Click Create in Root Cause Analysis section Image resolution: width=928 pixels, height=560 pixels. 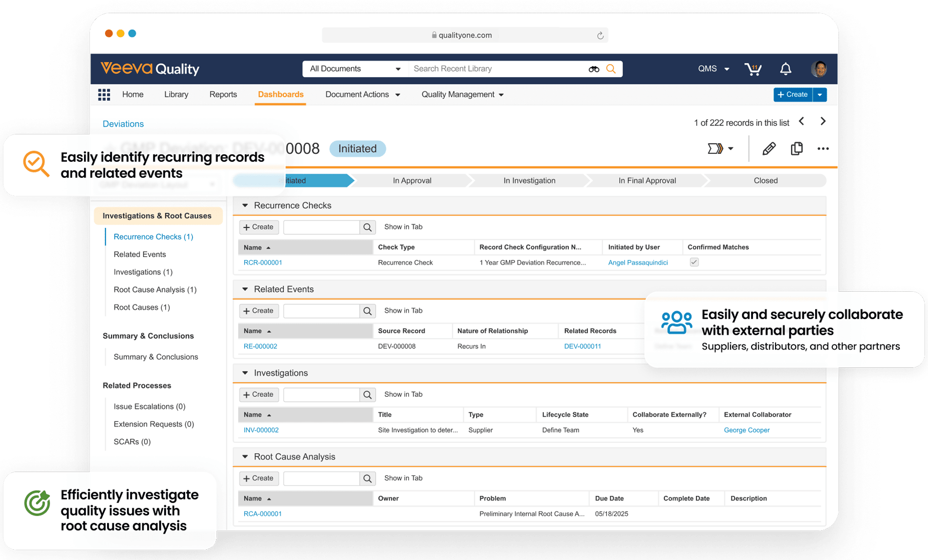click(x=259, y=478)
